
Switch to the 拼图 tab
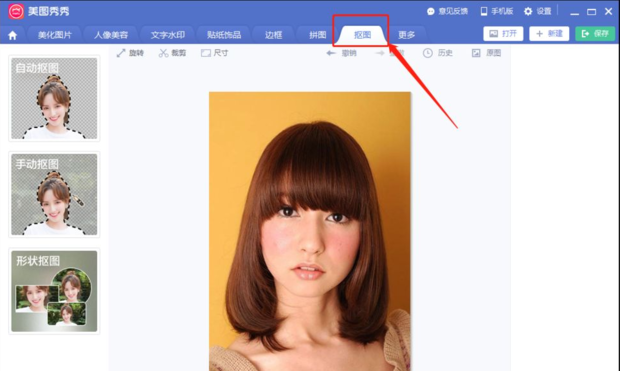(318, 35)
